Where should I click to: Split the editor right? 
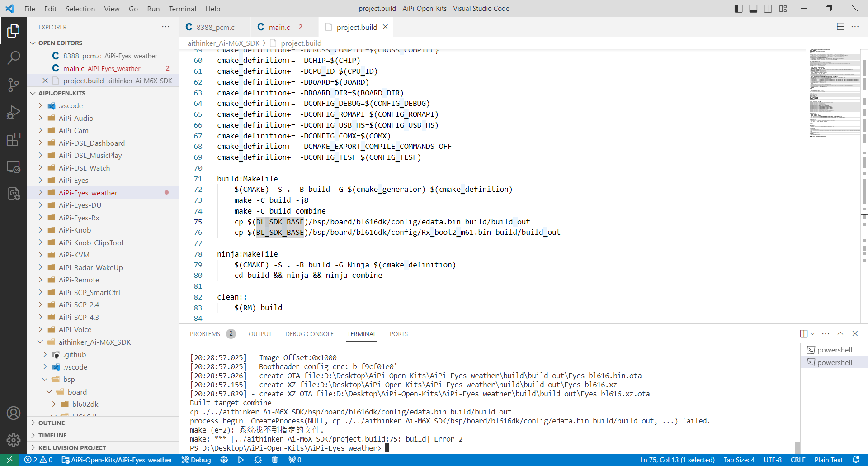[840, 27]
